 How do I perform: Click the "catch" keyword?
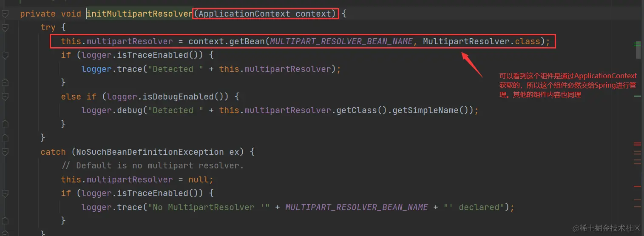[53, 152]
